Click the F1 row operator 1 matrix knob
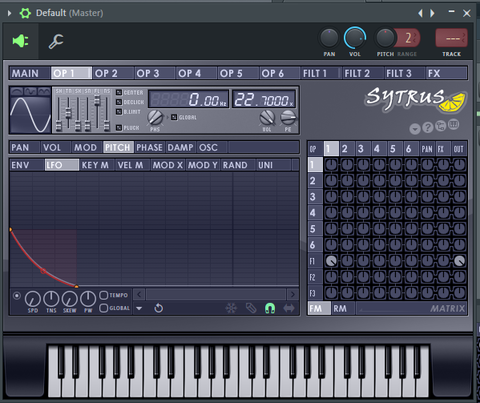Screen dimensions: 480x403 (x=331, y=261)
